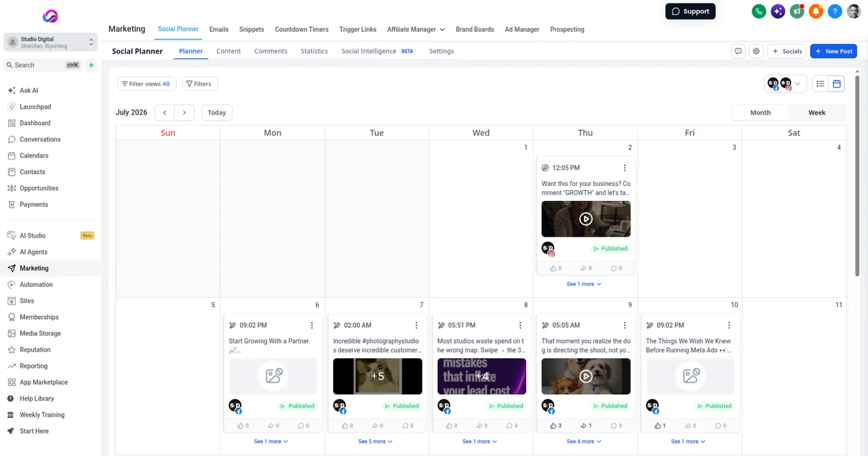Expand the social accounts avatar dropdown
The width and height of the screenshot is (868, 456).
[x=786, y=84]
